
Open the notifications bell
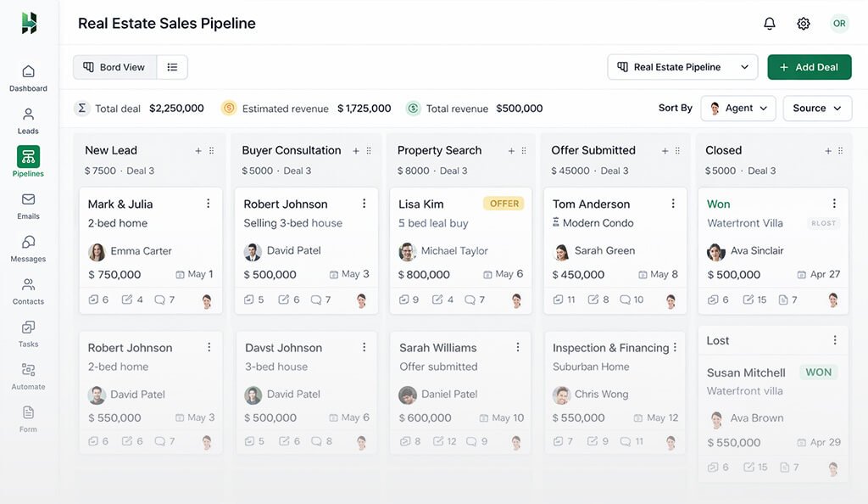point(769,23)
